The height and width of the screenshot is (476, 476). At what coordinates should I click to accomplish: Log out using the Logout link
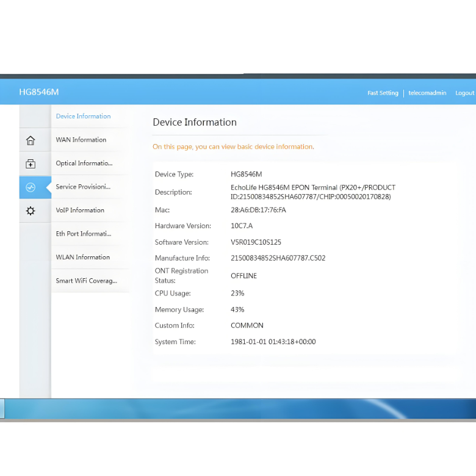tap(464, 93)
